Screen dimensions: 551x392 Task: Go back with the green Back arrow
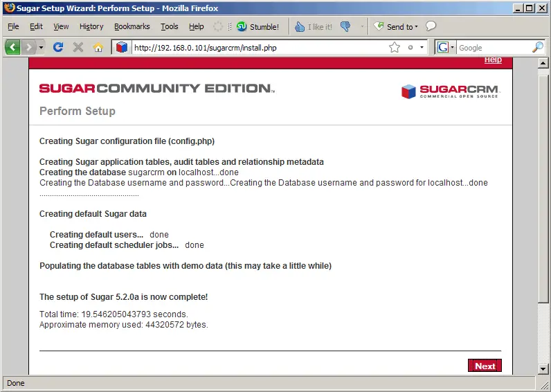coord(12,47)
